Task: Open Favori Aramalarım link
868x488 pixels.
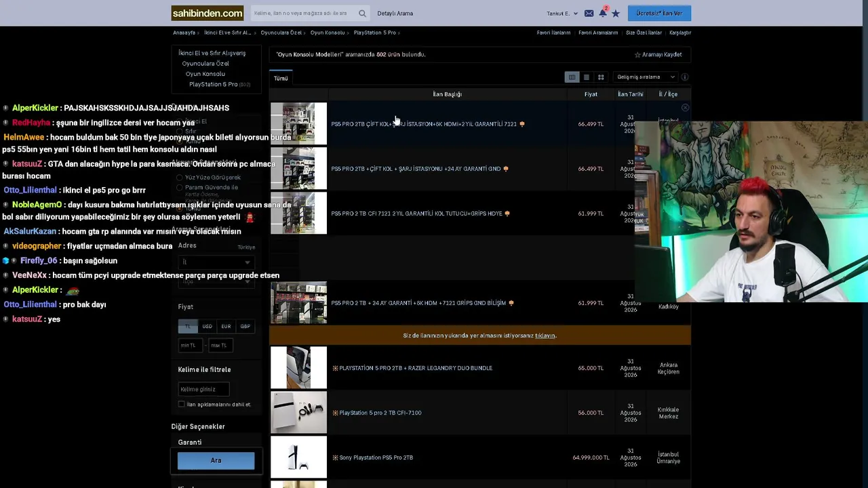Action: 598,33
